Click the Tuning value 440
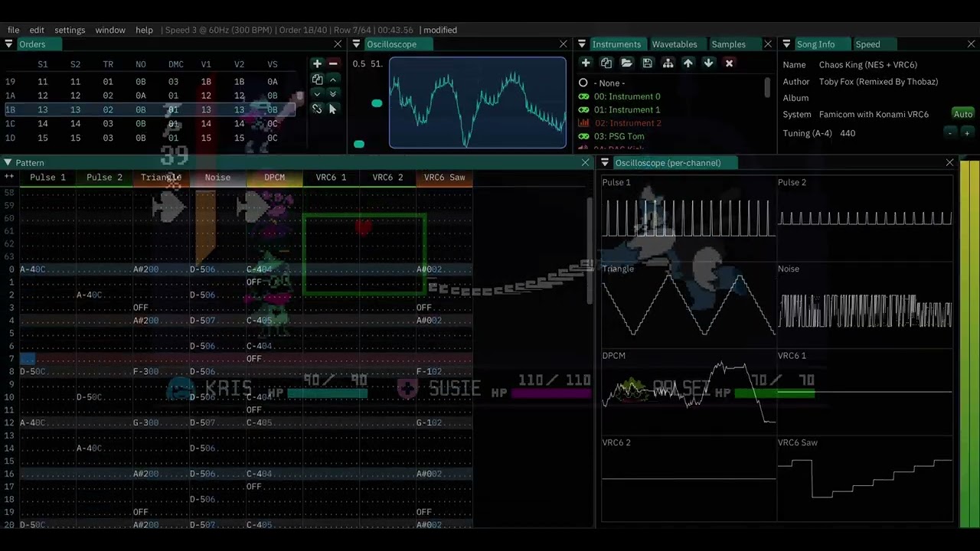The image size is (980, 551). (x=848, y=133)
